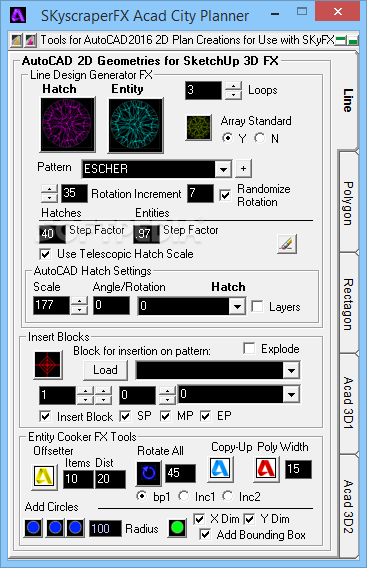
Task: Click the yellow Offsetter icon
Action: [44, 477]
